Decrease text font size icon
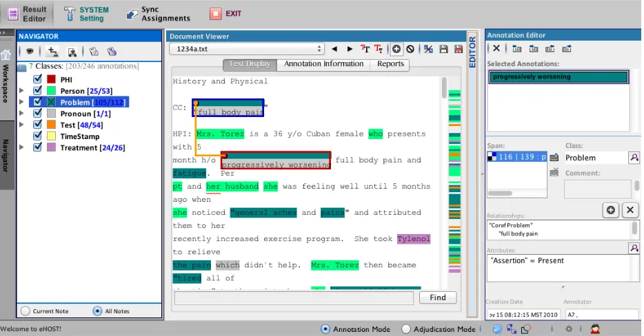 click(379, 50)
